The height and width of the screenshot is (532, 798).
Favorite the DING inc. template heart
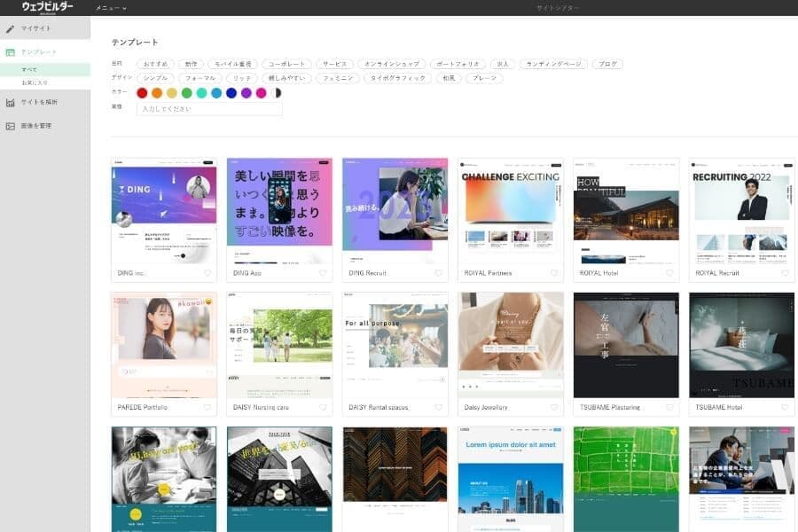pyautogui.click(x=207, y=273)
